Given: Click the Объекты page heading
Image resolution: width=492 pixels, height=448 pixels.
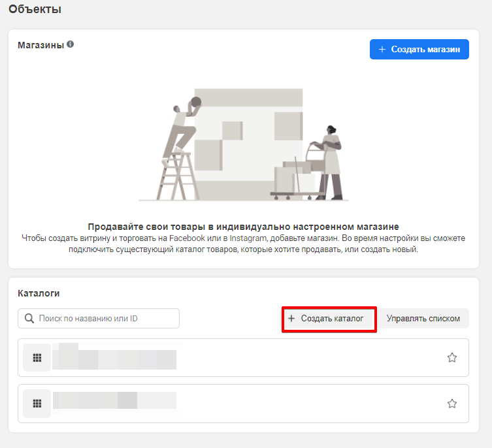Looking at the screenshot, I should pos(35,10).
